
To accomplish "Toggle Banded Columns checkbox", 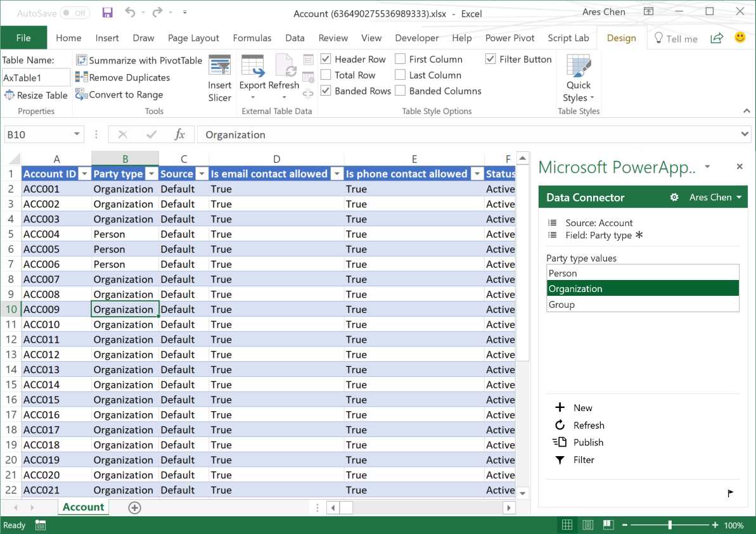I will click(x=400, y=91).
